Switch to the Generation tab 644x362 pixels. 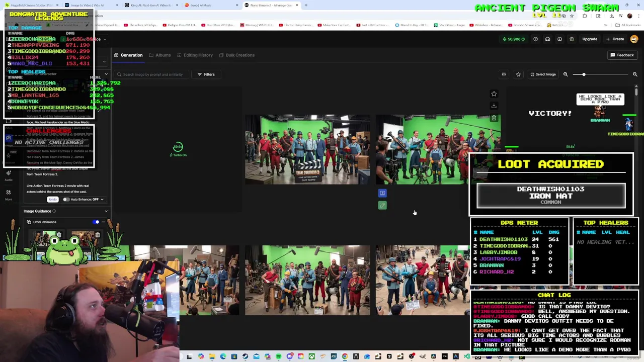pos(128,55)
